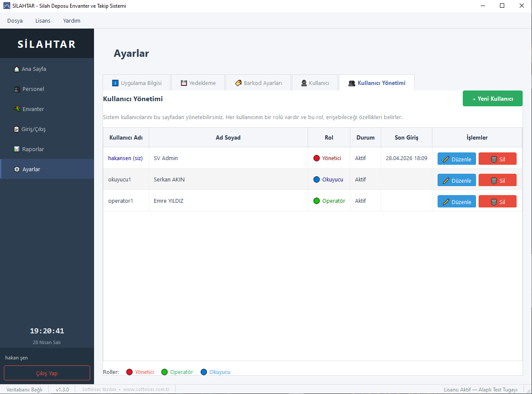This screenshot has width=532, height=394.
Task: Click trash Sil for operator1
Action: point(497,201)
